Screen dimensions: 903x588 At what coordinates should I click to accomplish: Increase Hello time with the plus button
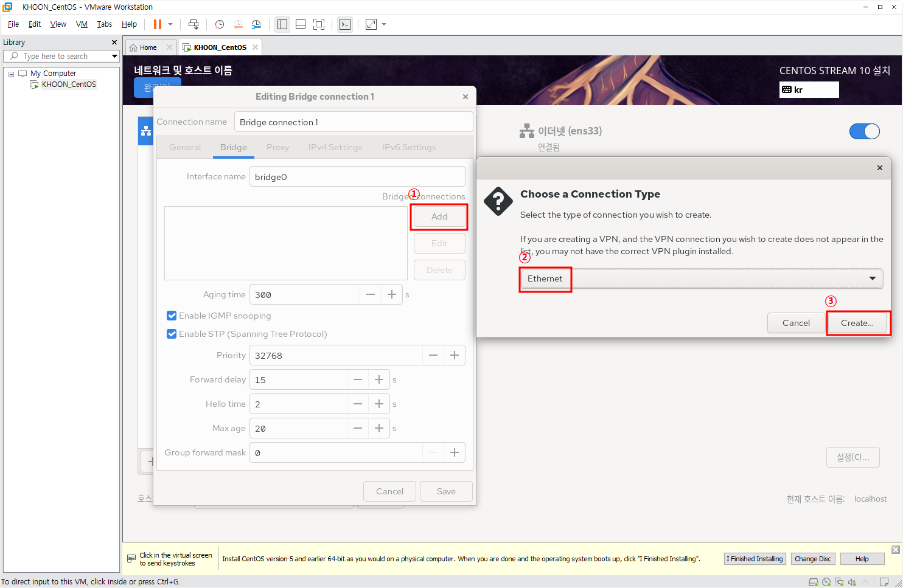pos(379,404)
